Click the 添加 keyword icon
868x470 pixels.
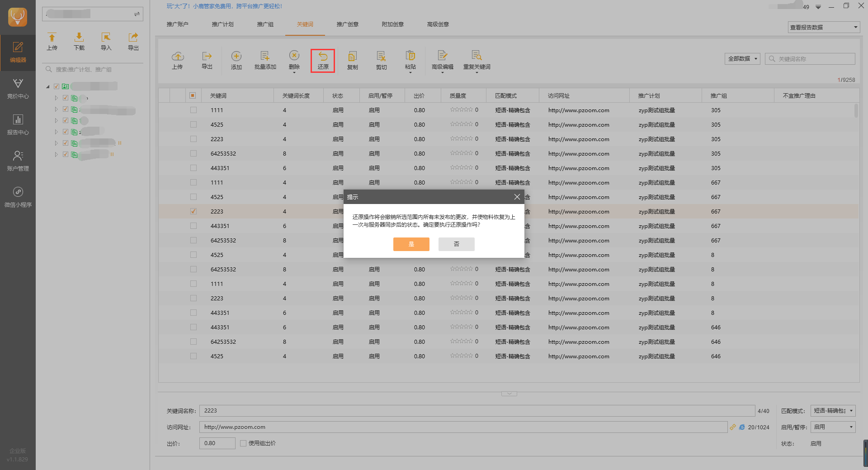(x=236, y=56)
